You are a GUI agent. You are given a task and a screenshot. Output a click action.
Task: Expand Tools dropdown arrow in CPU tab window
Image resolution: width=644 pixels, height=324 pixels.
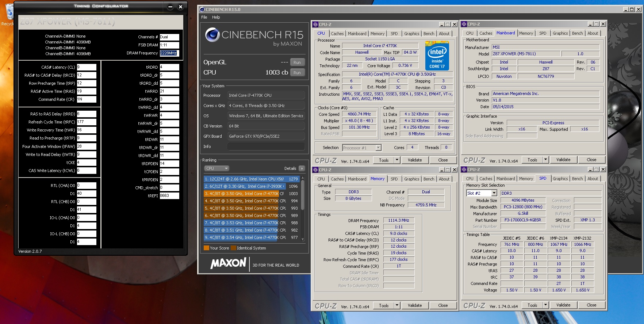tap(397, 160)
